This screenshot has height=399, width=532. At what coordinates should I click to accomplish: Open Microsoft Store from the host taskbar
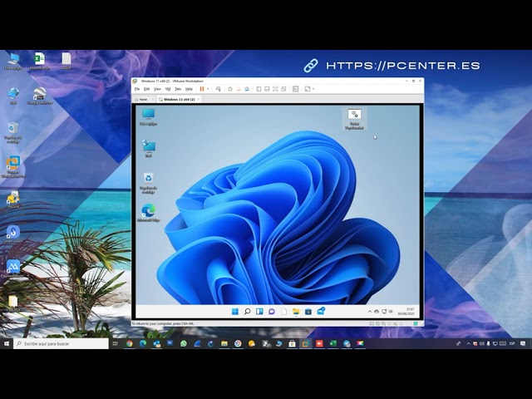coord(292,343)
